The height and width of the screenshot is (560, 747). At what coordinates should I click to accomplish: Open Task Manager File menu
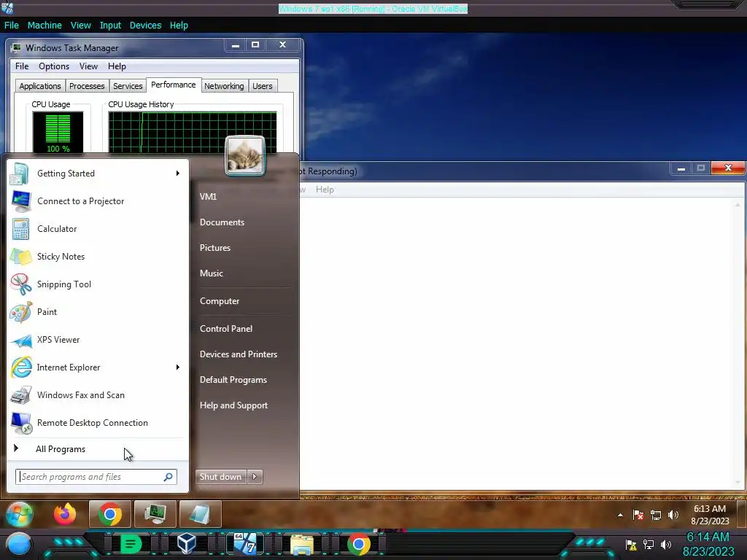coord(22,66)
